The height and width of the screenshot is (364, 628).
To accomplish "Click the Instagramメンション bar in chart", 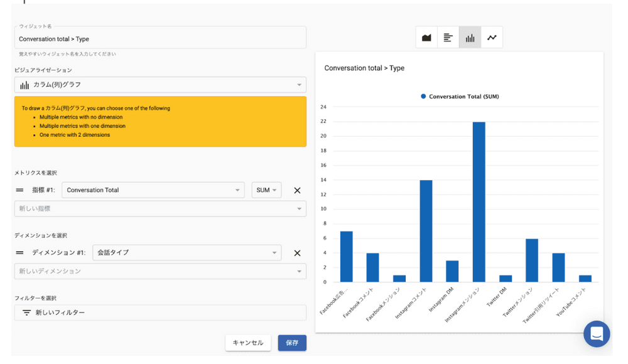I will pos(479,202).
